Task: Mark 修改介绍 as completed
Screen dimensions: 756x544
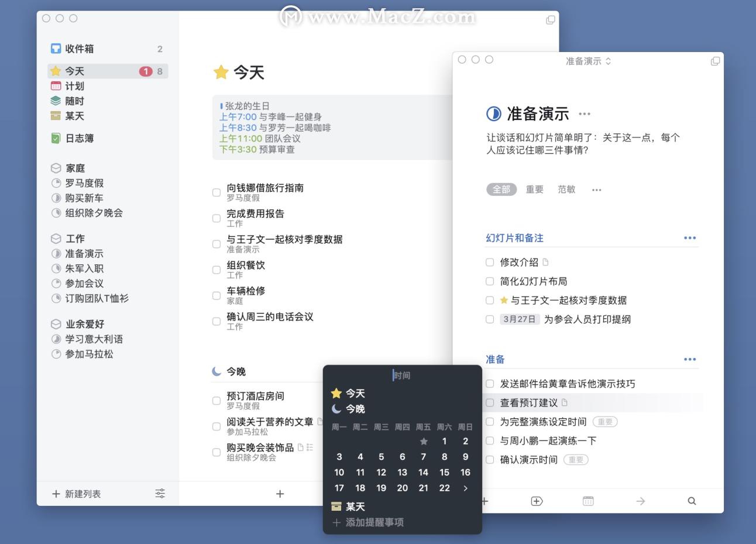Action: click(490, 262)
